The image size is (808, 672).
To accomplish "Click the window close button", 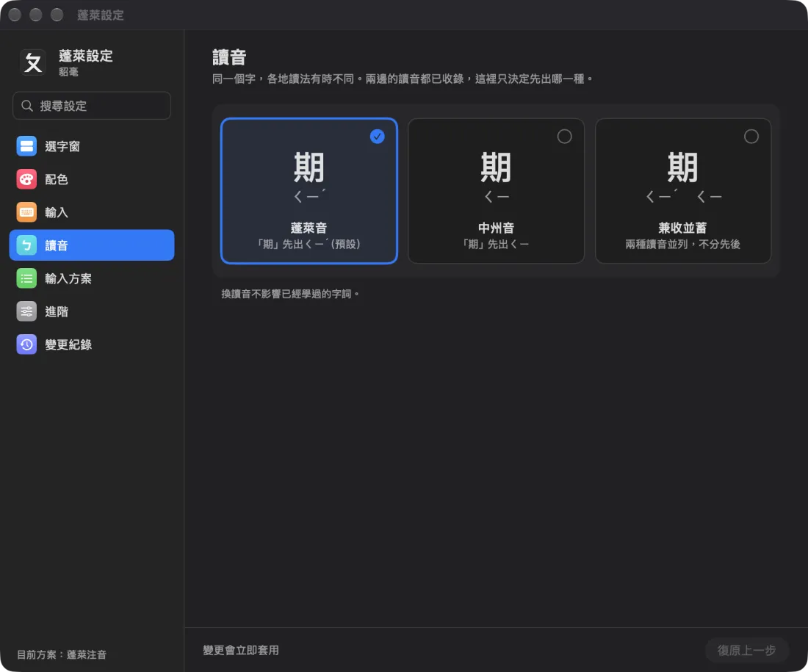I will click(x=15, y=15).
